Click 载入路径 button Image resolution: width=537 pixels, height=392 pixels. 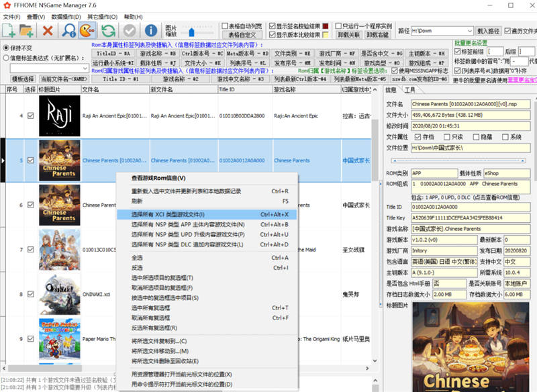(x=489, y=31)
